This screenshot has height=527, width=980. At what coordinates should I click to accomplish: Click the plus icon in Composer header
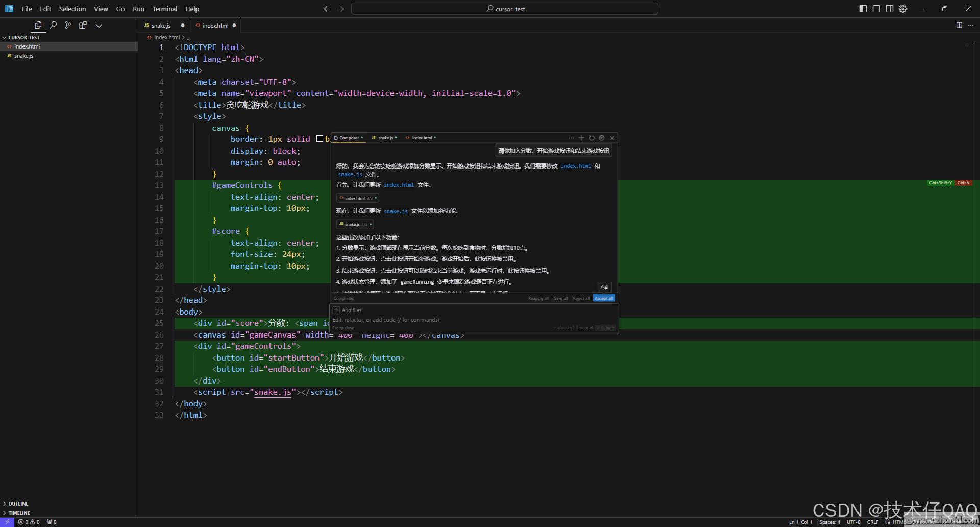coord(581,138)
